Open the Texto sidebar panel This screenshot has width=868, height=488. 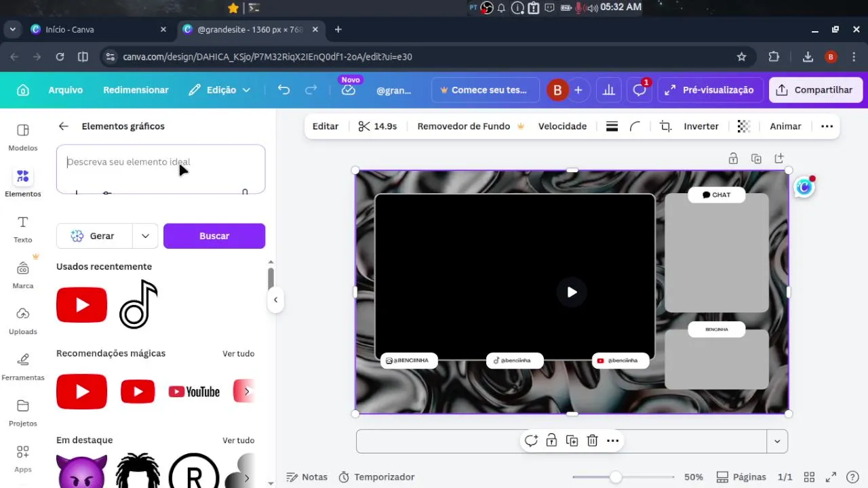pos(23,229)
